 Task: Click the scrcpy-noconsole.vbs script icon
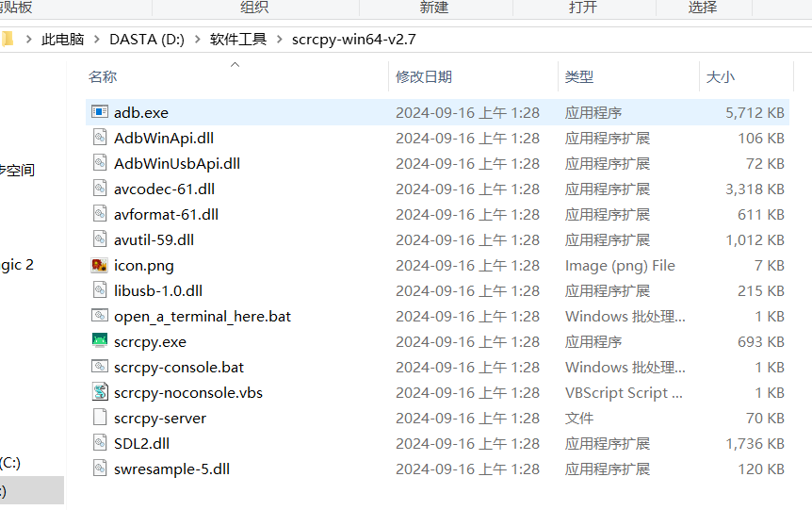click(100, 392)
